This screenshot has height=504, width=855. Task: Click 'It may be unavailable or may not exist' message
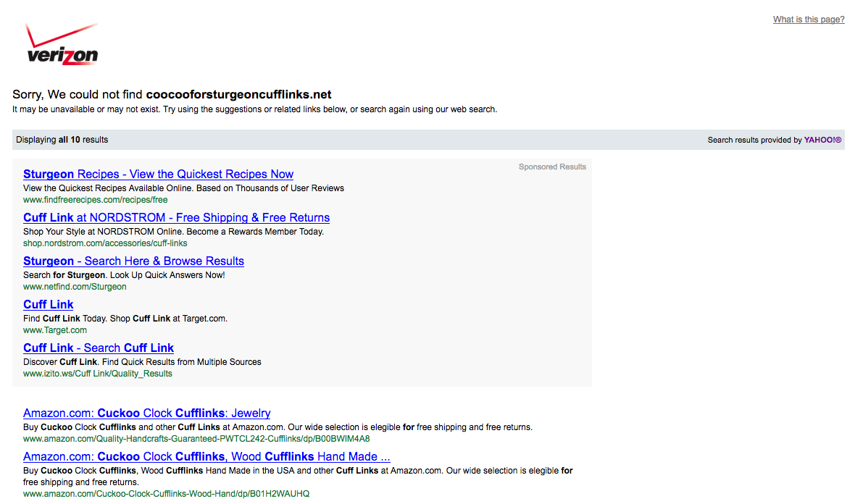(x=254, y=109)
